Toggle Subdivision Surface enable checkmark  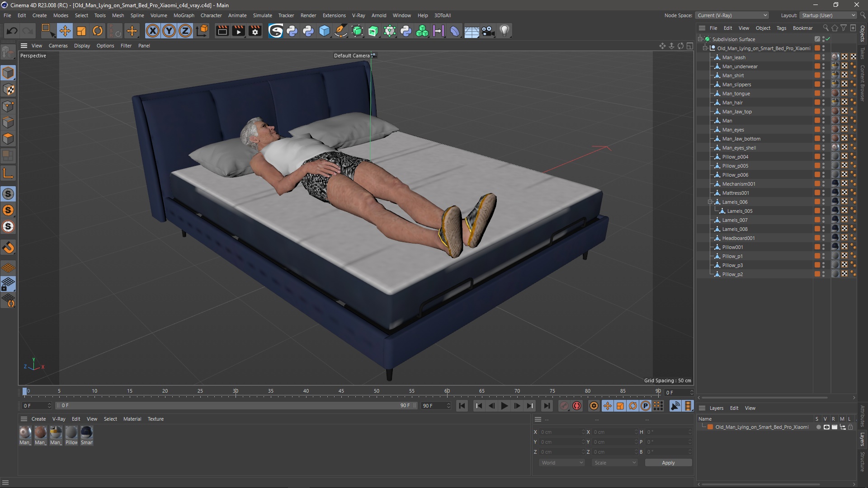(828, 39)
